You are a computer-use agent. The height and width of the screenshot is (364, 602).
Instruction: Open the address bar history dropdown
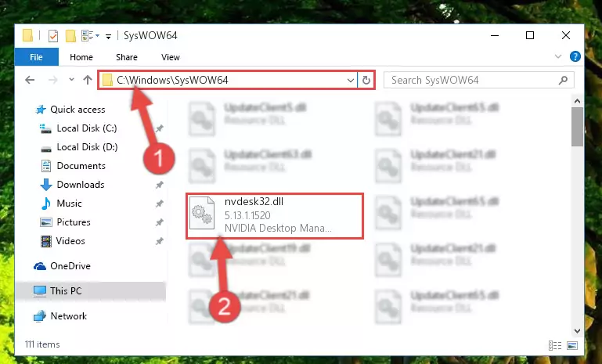(350, 81)
